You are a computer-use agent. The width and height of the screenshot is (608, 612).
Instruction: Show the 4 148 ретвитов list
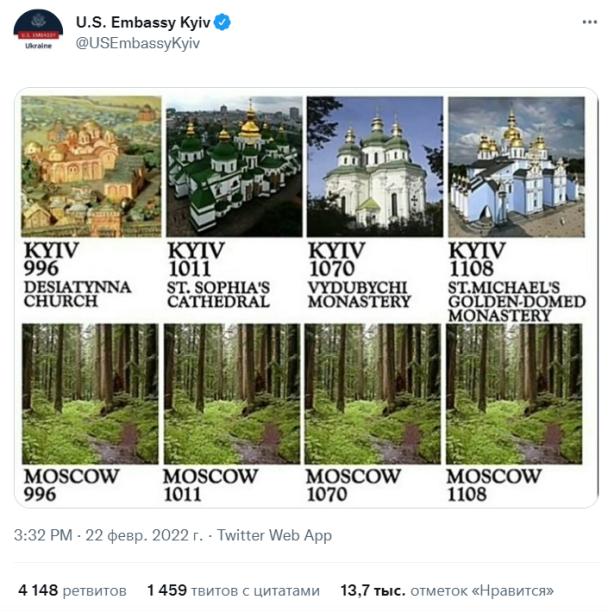[x=72, y=590]
